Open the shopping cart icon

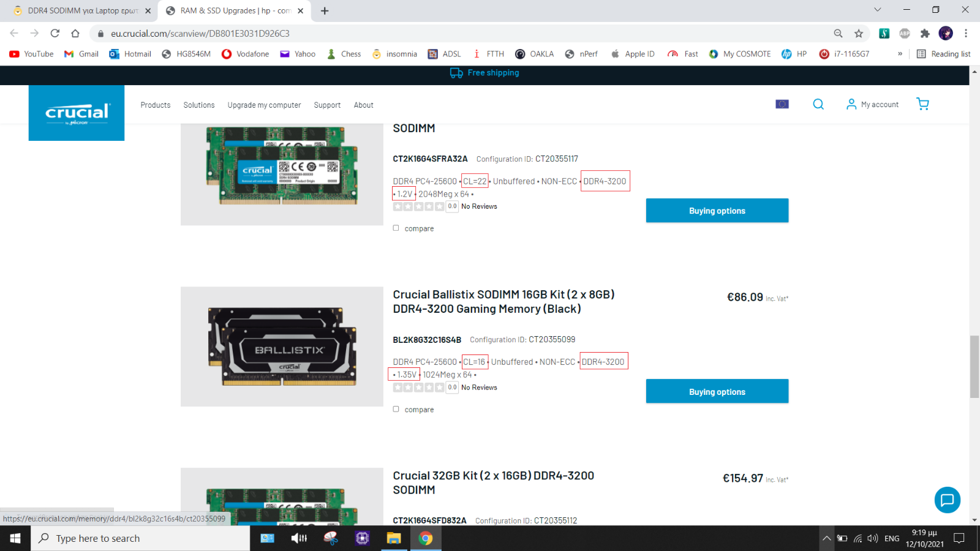click(x=923, y=104)
